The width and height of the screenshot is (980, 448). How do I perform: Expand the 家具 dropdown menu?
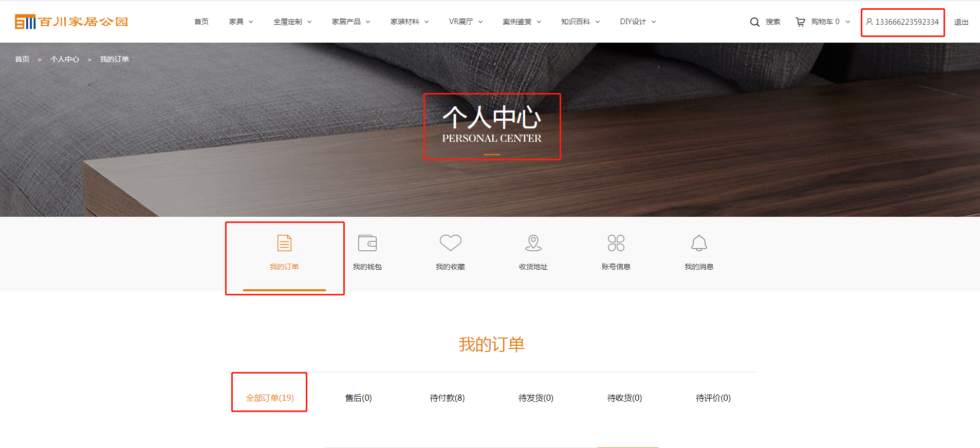(x=241, y=22)
